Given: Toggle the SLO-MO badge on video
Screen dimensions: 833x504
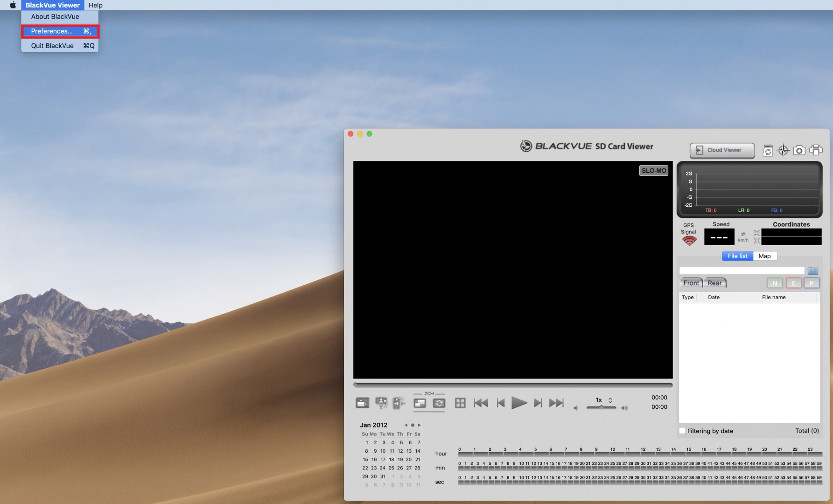Looking at the screenshot, I should click(653, 170).
